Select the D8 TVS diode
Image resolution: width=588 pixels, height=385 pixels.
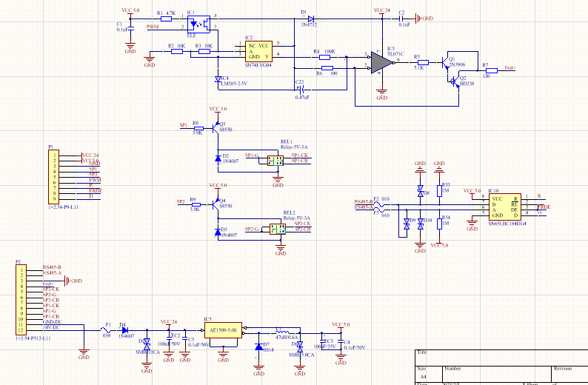421,191
